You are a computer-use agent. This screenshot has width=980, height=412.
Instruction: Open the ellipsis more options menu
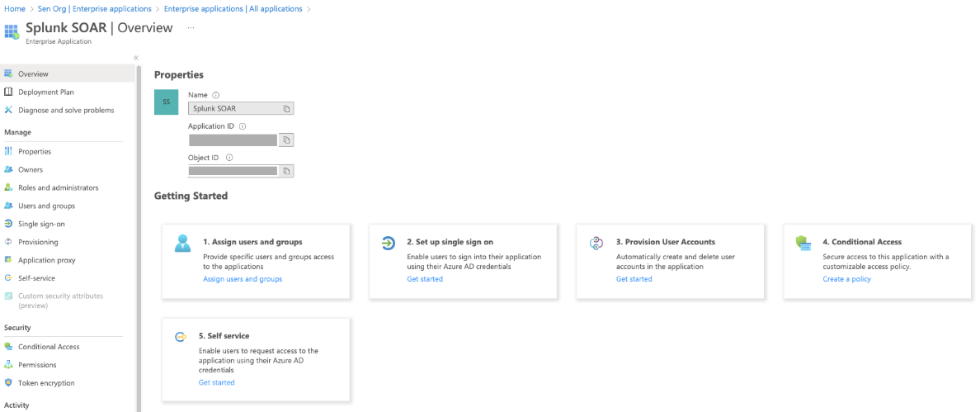tap(191, 28)
